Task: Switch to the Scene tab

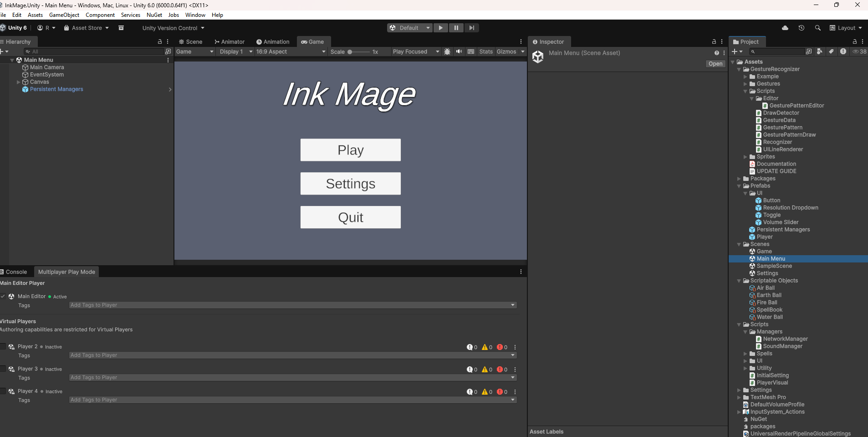Action: click(190, 41)
